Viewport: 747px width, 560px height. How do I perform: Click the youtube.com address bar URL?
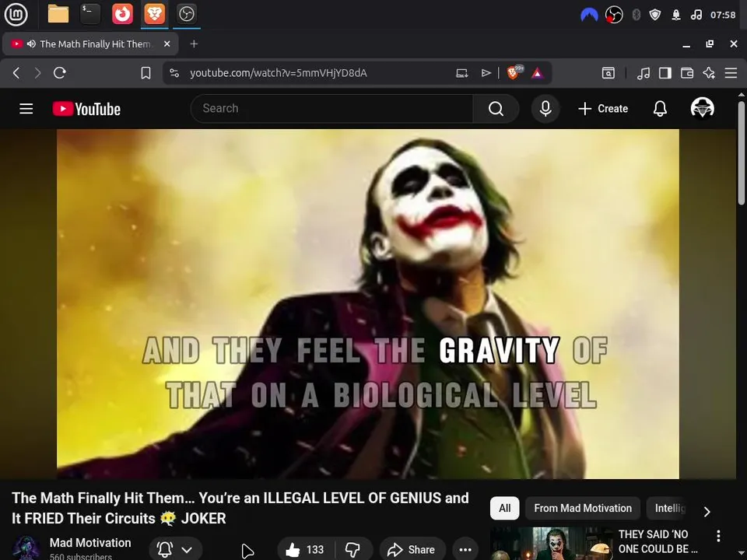coord(279,73)
